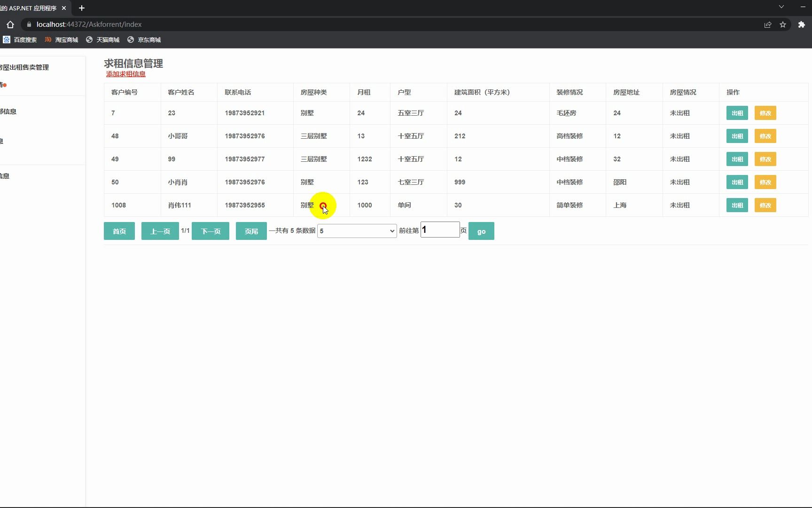812x508 pixels.
Task: Click 出租 button for customer 1008
Action: pos(737,205)
